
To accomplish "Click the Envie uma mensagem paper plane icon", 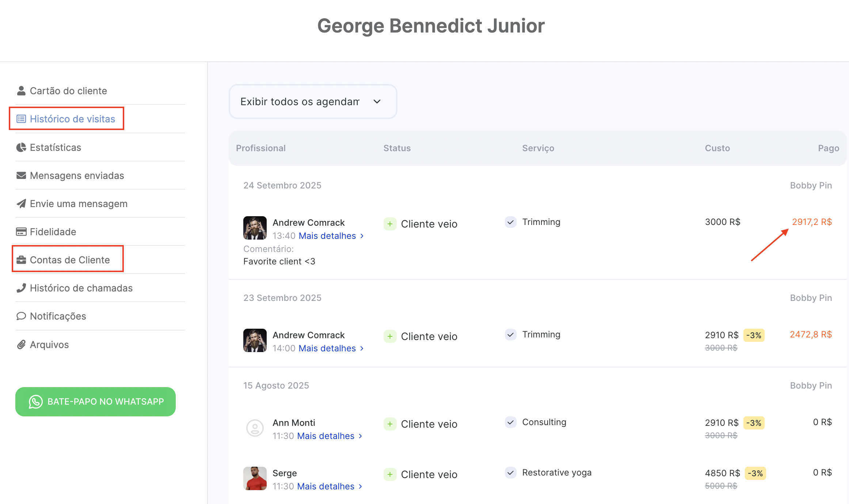I will 21,203.
